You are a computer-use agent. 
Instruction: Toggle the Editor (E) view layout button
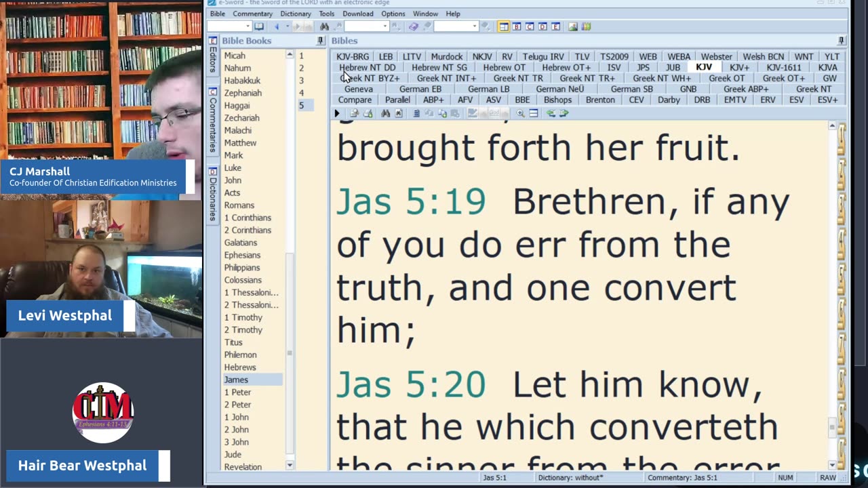555,26
